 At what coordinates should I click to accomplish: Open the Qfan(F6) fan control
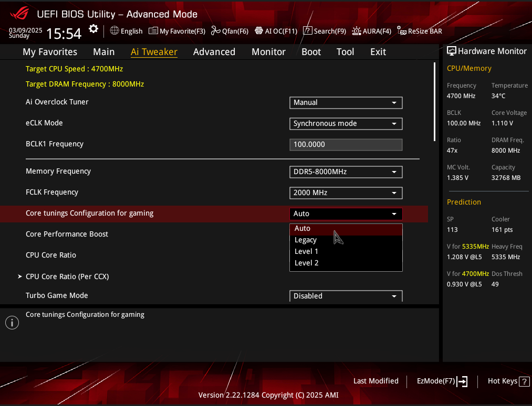coord(230,31)
